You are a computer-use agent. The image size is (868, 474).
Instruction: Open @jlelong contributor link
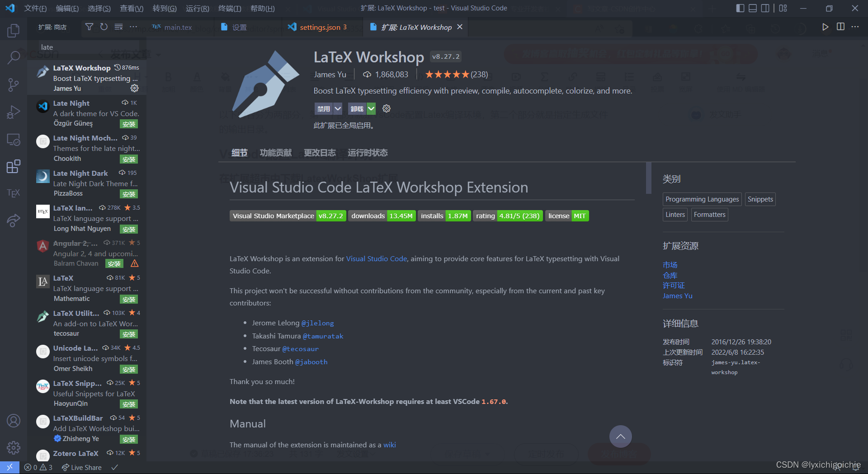click(x=318, y=323)
